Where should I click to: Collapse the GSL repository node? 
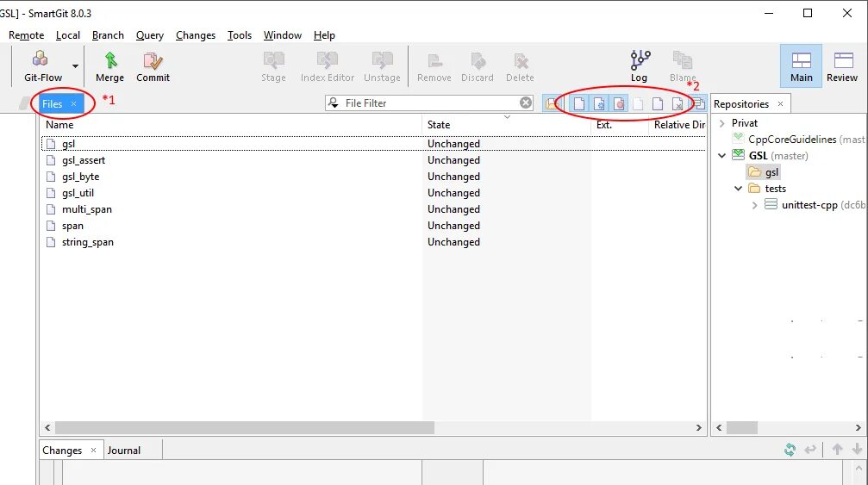click(721, 155)
